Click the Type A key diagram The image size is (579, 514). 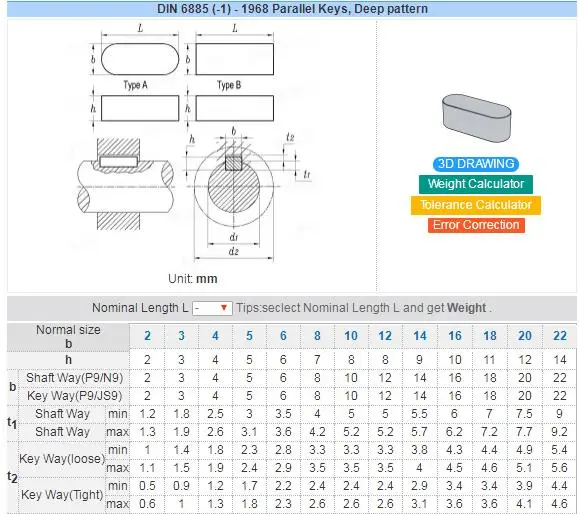tap(140, 59)
